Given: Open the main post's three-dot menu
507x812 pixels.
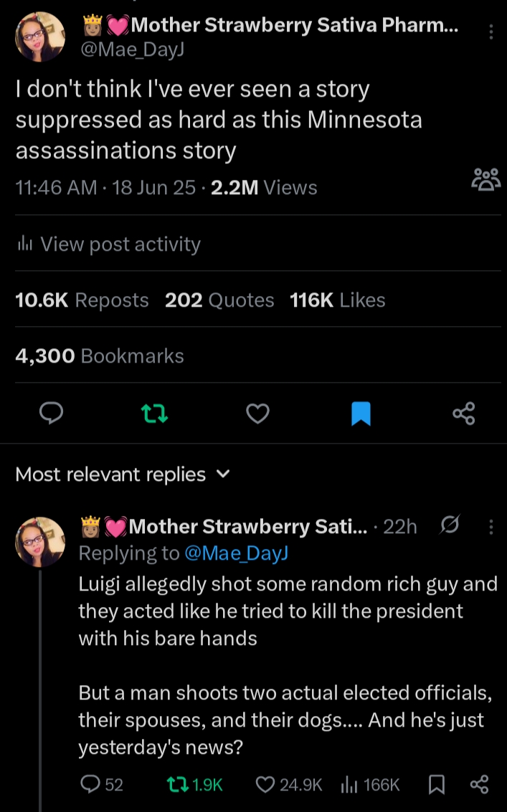Looking at the screenshot, I should 491,32.
